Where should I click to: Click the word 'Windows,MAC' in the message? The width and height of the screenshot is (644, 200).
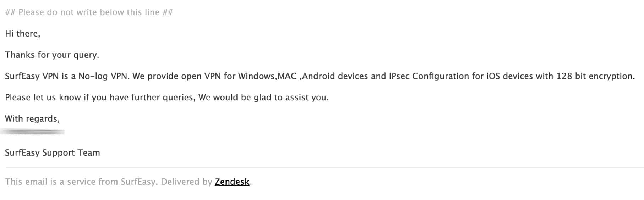(x=267, y=76)
